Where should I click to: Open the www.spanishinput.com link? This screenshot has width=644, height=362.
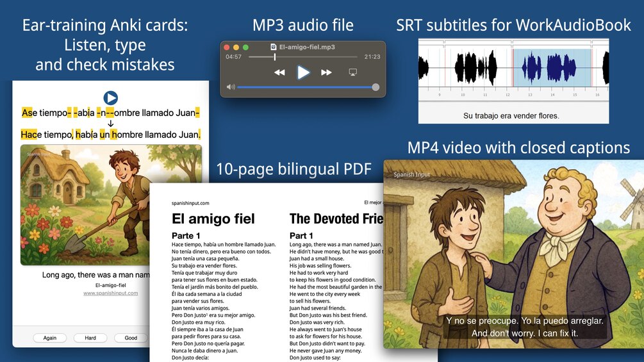point(110,293)
